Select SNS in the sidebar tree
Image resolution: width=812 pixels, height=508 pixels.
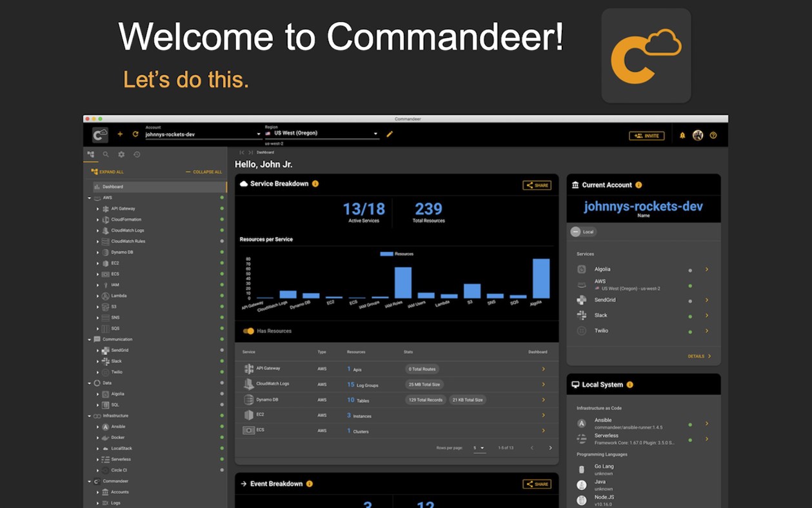click(x=115, y=318)
